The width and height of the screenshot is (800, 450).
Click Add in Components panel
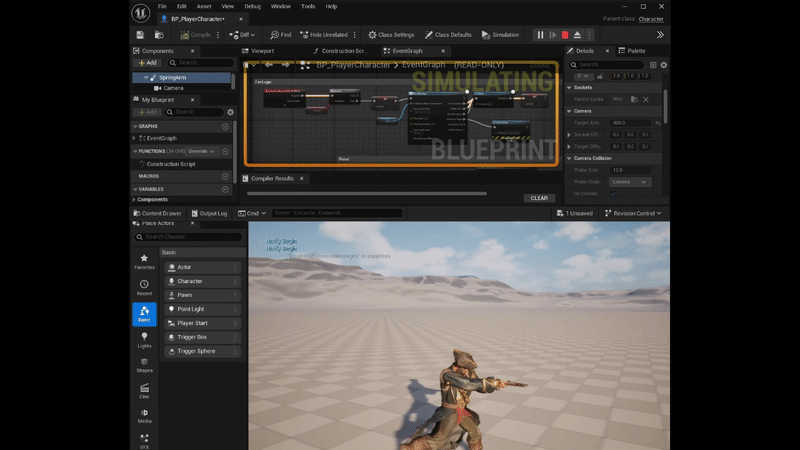click(x=147, y=63)
